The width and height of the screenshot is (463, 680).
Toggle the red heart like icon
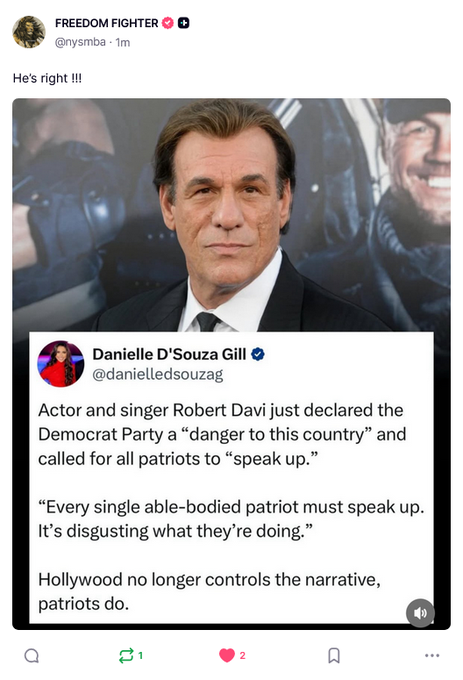click(227, 655)
